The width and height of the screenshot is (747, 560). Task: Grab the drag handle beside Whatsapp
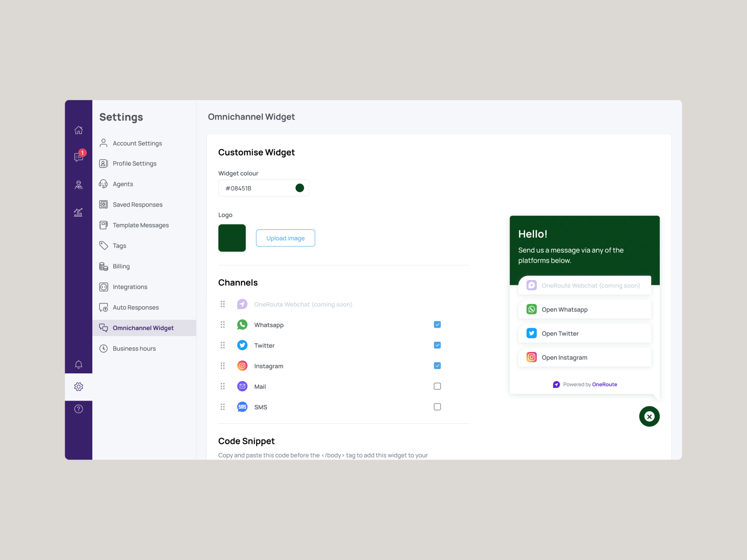223,325
